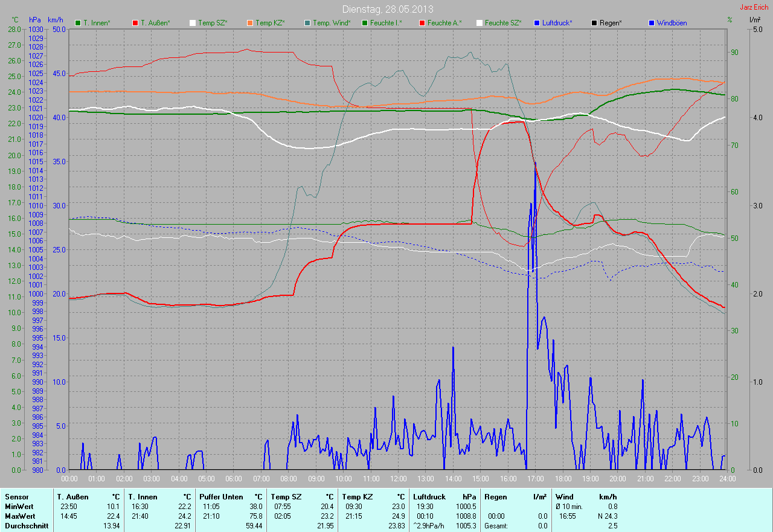773x532 pixels.
Task: Click the 'Gesamt:' rain total label
Action: 496,526
